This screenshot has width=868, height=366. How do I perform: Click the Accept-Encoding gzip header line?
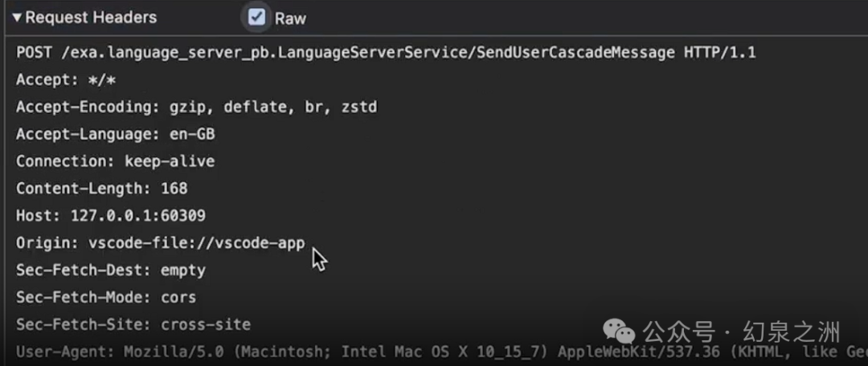[x=197, y=108]
